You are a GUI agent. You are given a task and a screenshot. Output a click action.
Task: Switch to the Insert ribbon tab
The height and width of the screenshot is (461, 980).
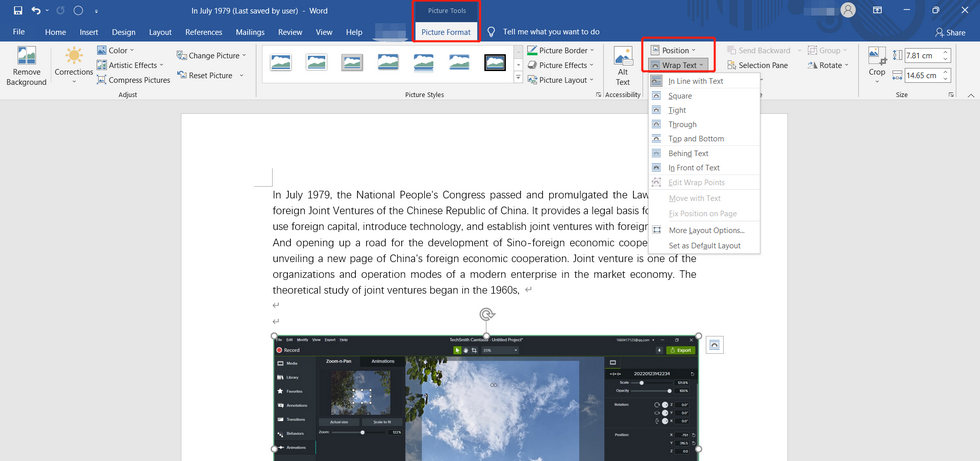coord(89,32)
